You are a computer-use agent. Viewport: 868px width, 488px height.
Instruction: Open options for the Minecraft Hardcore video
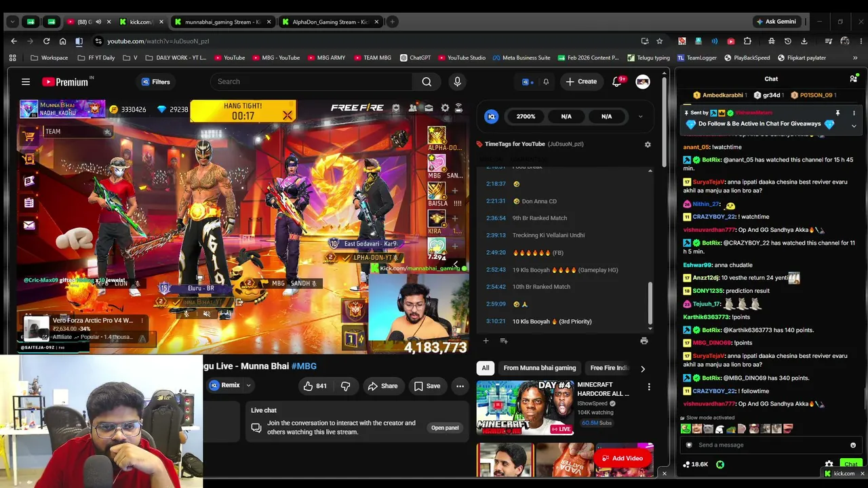tap(649, 387)
